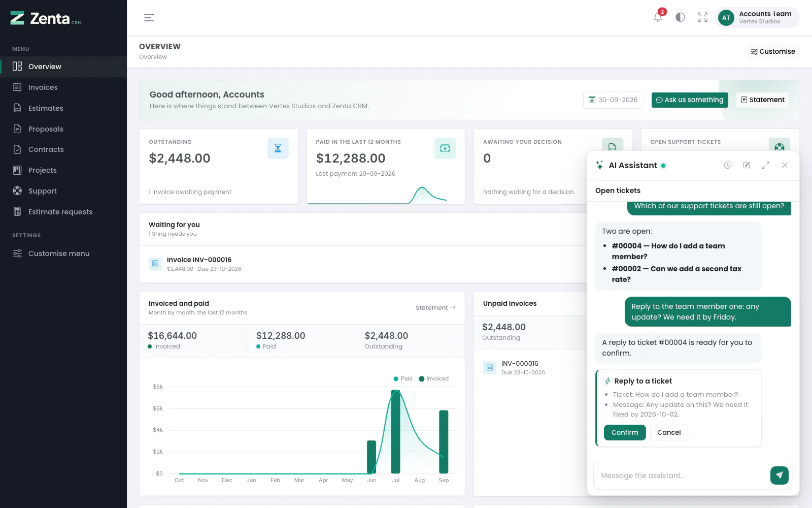The width and height of the screenshot is (812, 508).
Task: Collapse sidebar with the hamburger icon
Action: (x=149, y=18)
